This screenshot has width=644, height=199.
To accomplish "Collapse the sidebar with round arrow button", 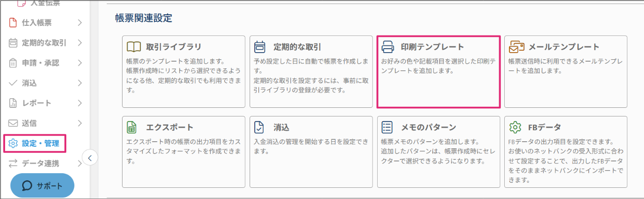I will 90,157.
